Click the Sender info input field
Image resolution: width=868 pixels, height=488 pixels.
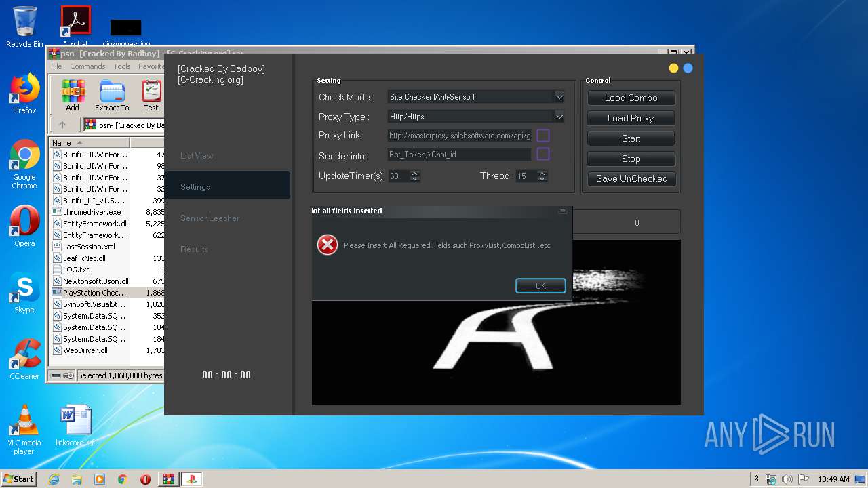point(460,155)
